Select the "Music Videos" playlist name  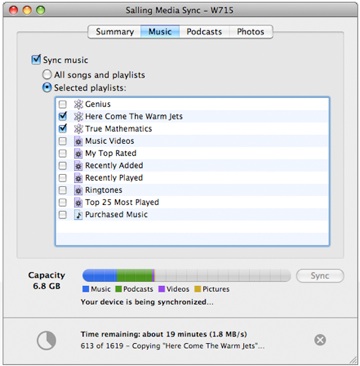pyautogui.click(x=109, y=141)
